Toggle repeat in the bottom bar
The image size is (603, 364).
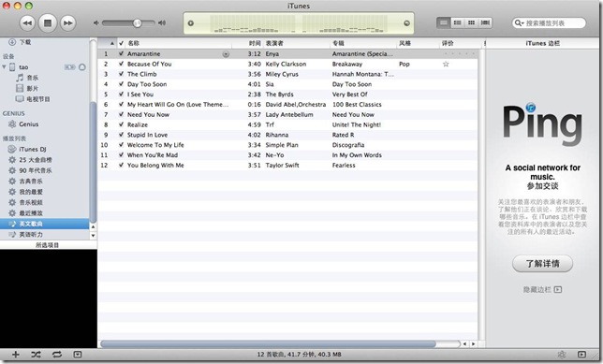coord(57,355)
